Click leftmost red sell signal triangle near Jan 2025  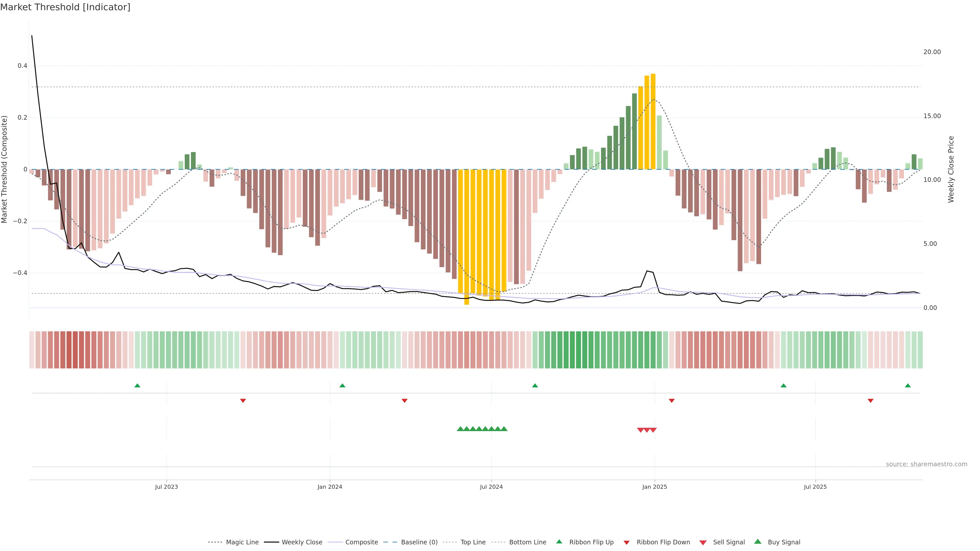640,430
